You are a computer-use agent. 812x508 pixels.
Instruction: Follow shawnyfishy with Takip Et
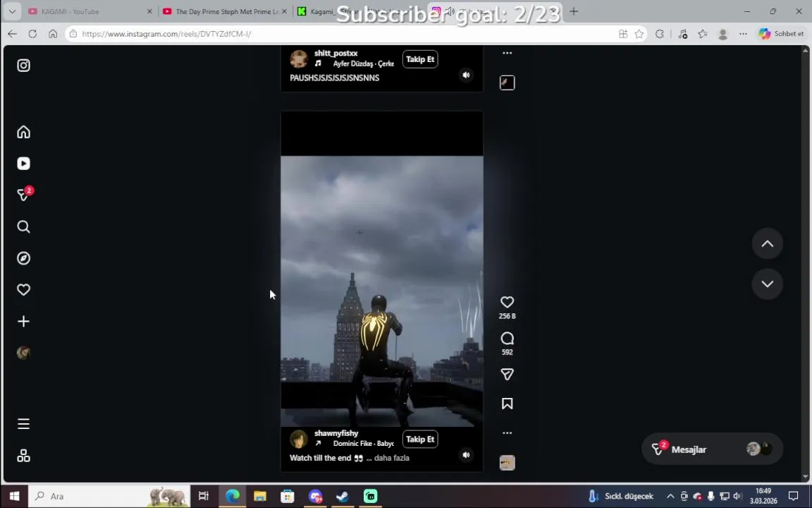click(x=420, y=439)
